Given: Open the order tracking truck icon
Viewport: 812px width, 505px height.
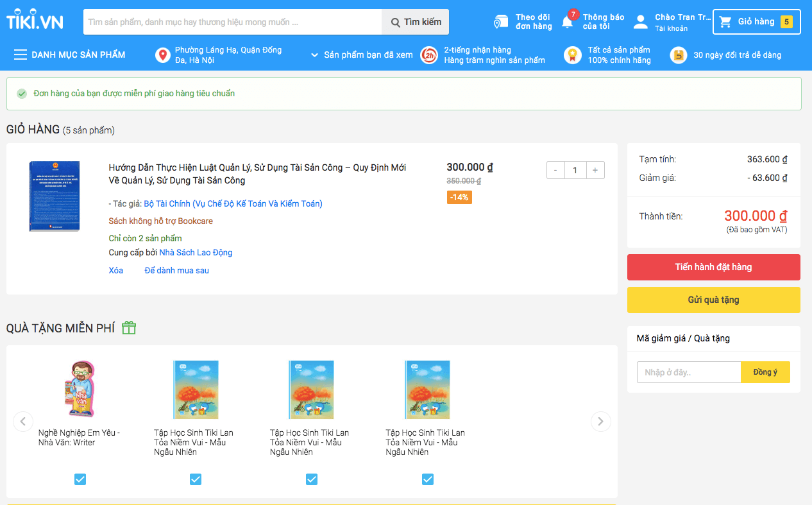Looking at the screenshot, I should tap(501, 22).
